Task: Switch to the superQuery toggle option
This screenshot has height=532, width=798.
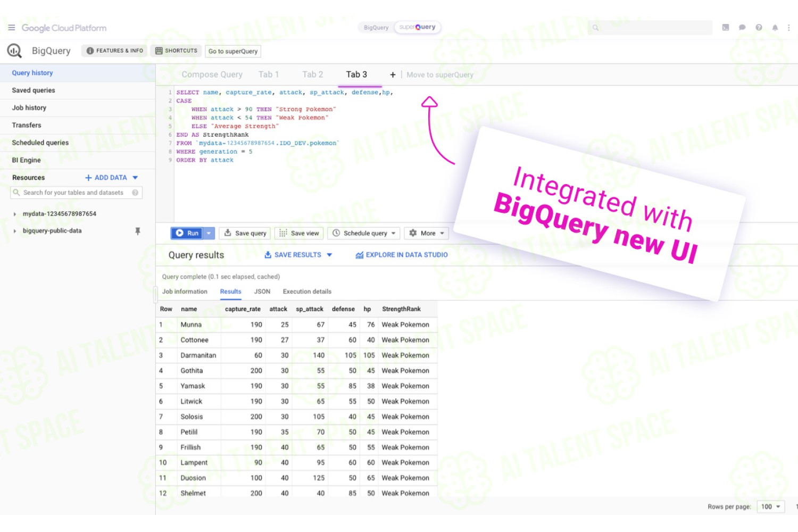Action: [x=418, y=27]
